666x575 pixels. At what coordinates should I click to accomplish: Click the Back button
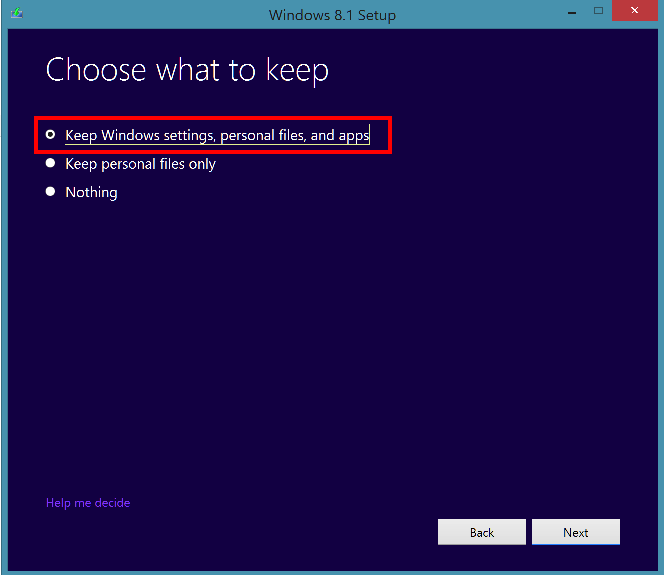coord(482,532)
